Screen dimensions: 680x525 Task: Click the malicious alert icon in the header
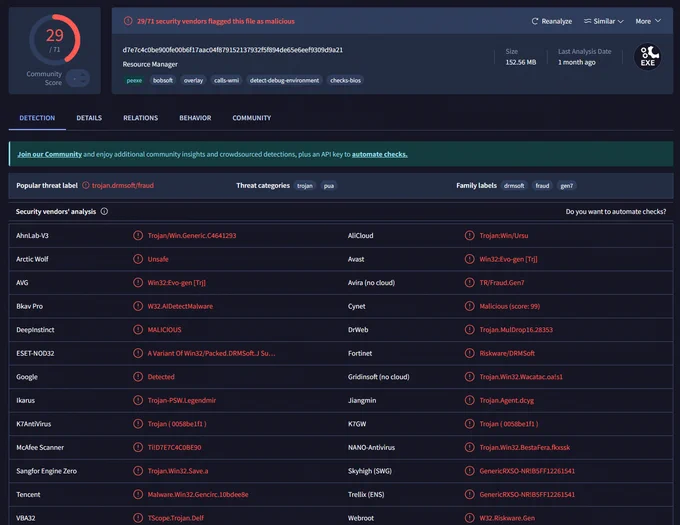pos(128,21)
